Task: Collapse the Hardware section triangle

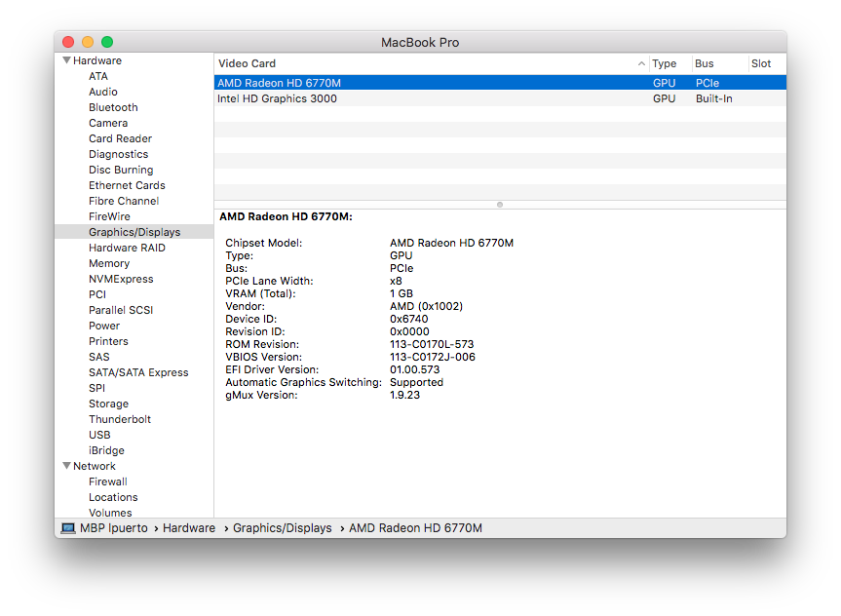Action: (x=66, y=60)
